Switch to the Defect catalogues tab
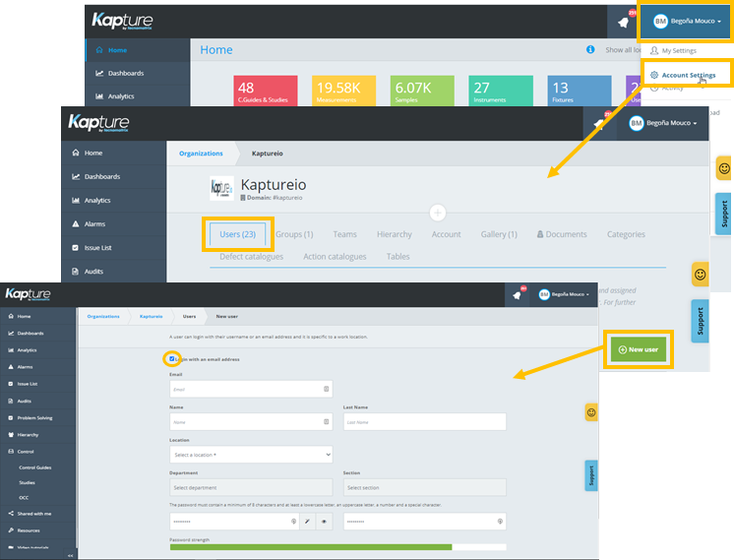734x560 pixels. click(251, 257)
